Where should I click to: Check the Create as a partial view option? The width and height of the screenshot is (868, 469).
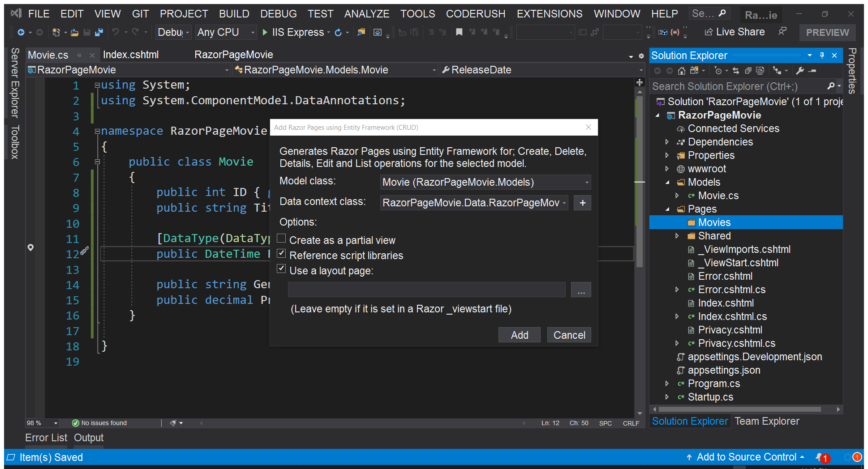coord(281,239)
